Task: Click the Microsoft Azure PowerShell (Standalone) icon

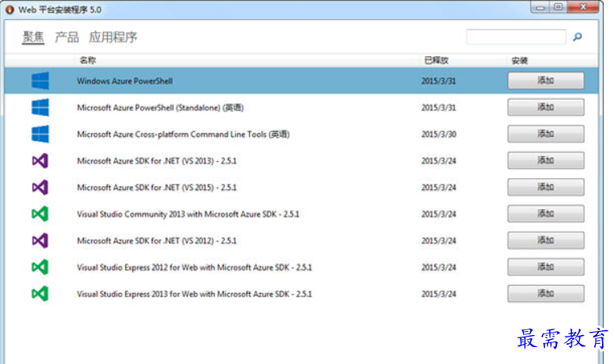Action: [x=40, y=107]
